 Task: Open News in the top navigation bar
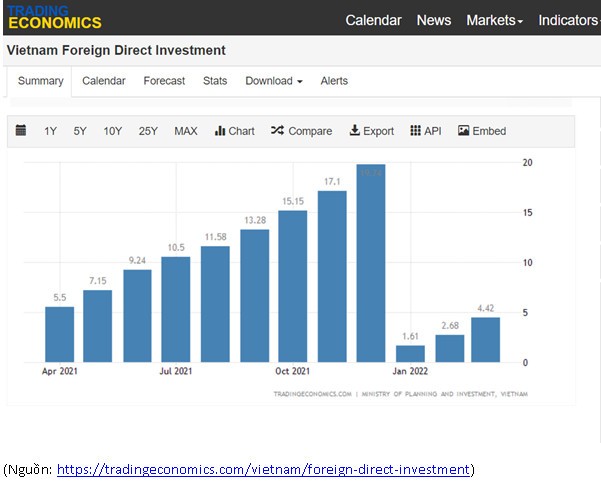pos(434,20)
